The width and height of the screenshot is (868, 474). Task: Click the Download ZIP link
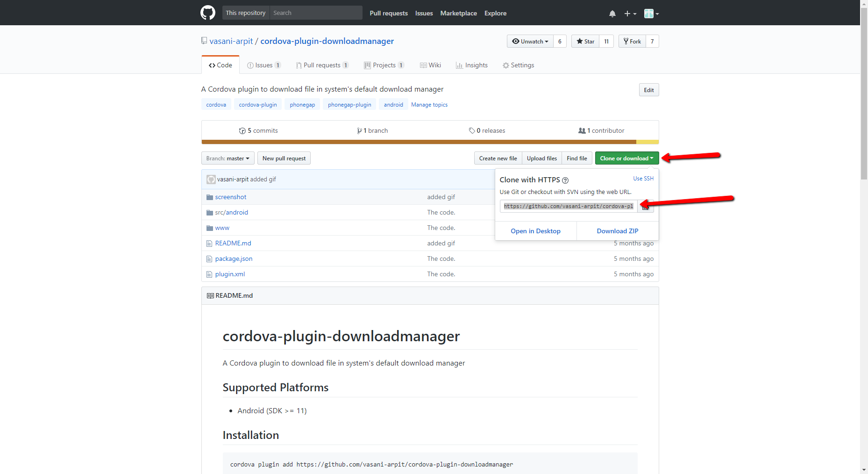tap(617, 231)
